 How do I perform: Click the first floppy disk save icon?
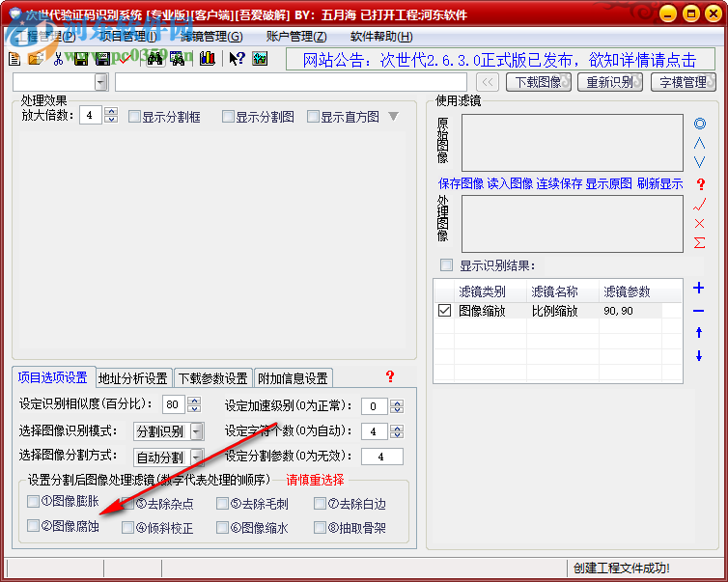[x=81, y=59]
